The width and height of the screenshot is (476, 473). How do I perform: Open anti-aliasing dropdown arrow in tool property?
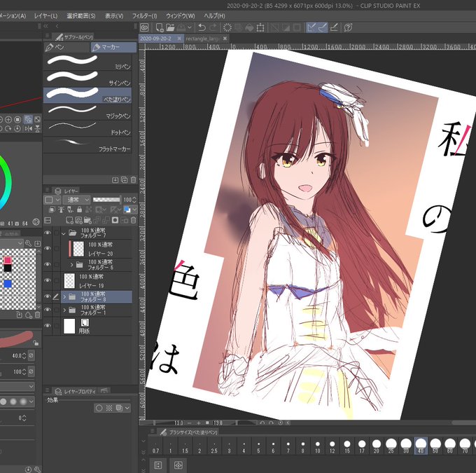[x=31, y=402]
